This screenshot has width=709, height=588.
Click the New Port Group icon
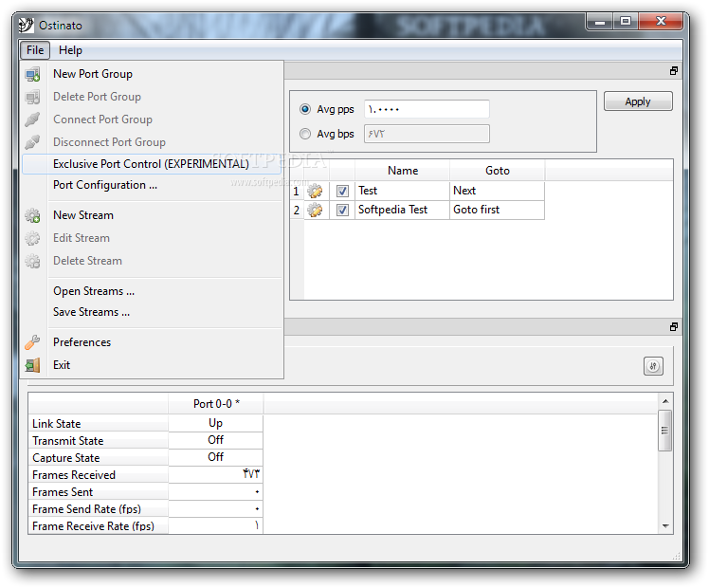click(32, 74)
